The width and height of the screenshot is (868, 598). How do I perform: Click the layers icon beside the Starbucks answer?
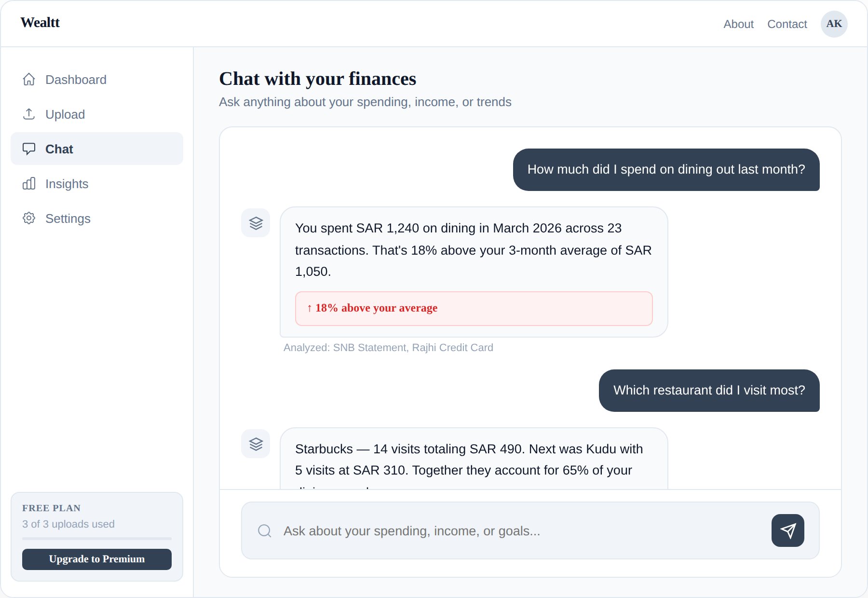pyautogui.click(x=256, y=444)
